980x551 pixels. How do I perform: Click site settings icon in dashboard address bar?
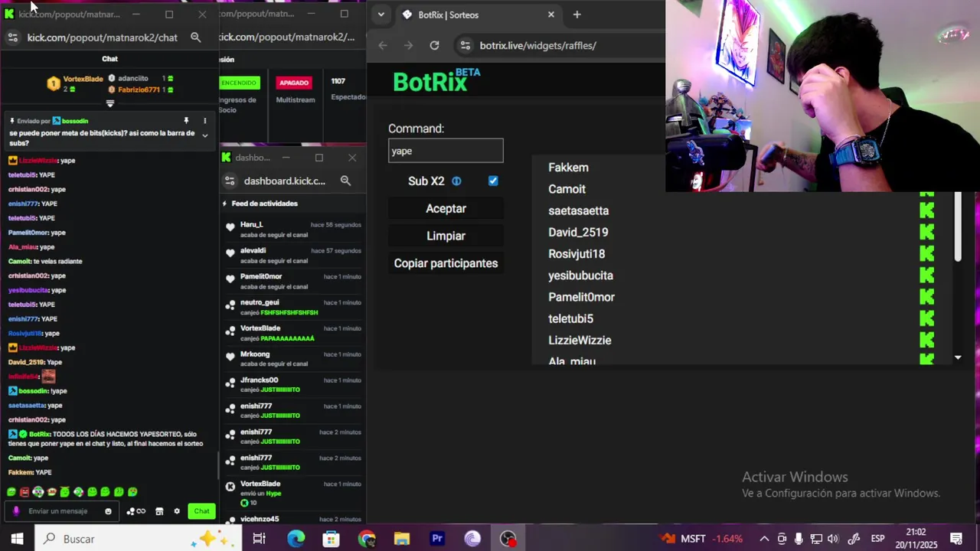point(230,181)
